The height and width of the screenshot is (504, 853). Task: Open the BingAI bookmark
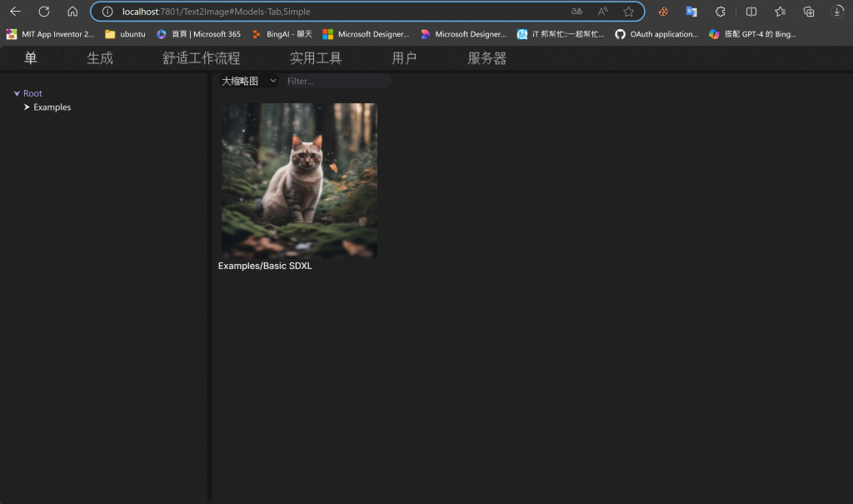(282, 34)
